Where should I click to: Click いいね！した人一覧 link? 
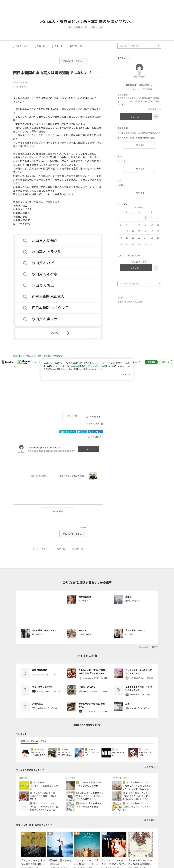click(95, 424)
